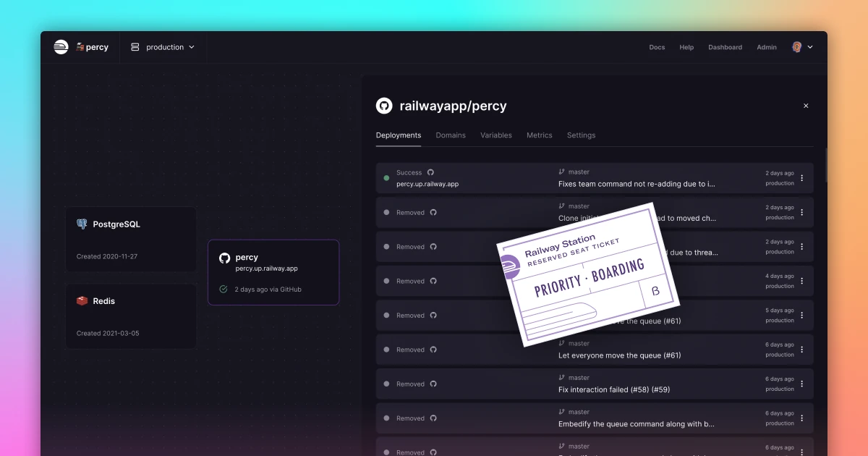The width and height of the screenshot is (868, 456).
Task: Open the Admin link
Action: (767, 47)
